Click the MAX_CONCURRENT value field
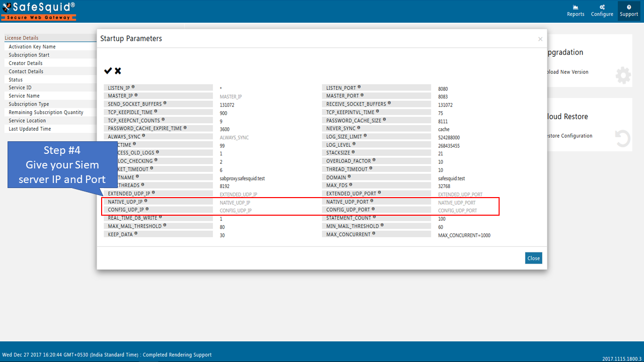This screenshot has height=362, width=644. (x=464, y=235)
